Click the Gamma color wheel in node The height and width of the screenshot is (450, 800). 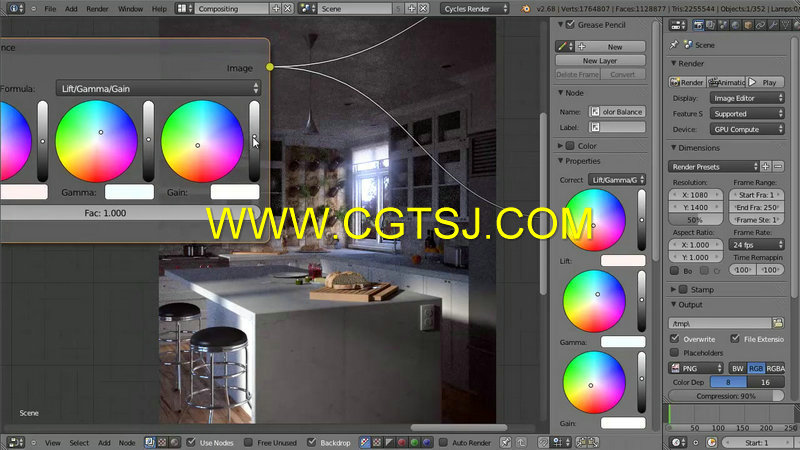pyautogui.click(x=96, y=141)
